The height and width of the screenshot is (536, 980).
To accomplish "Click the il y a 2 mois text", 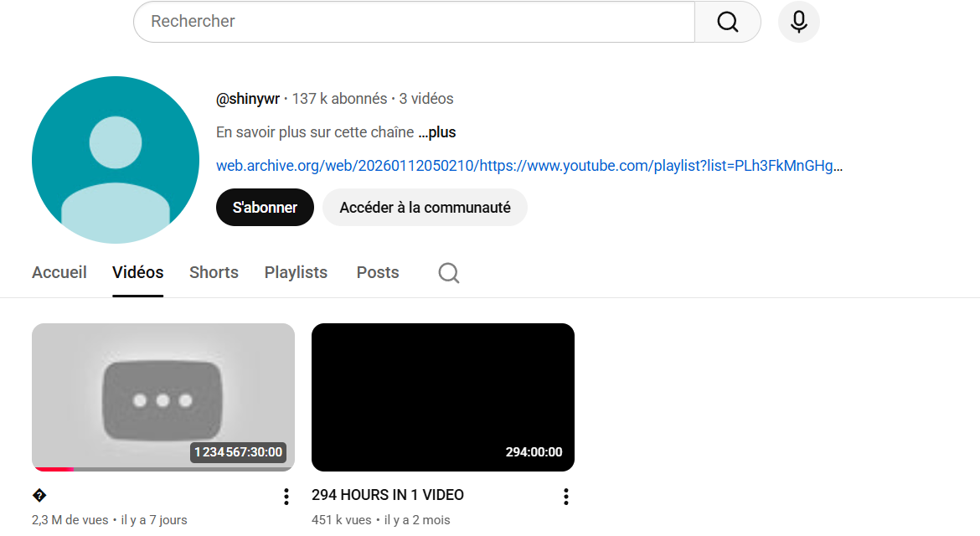I will [417, 520].
